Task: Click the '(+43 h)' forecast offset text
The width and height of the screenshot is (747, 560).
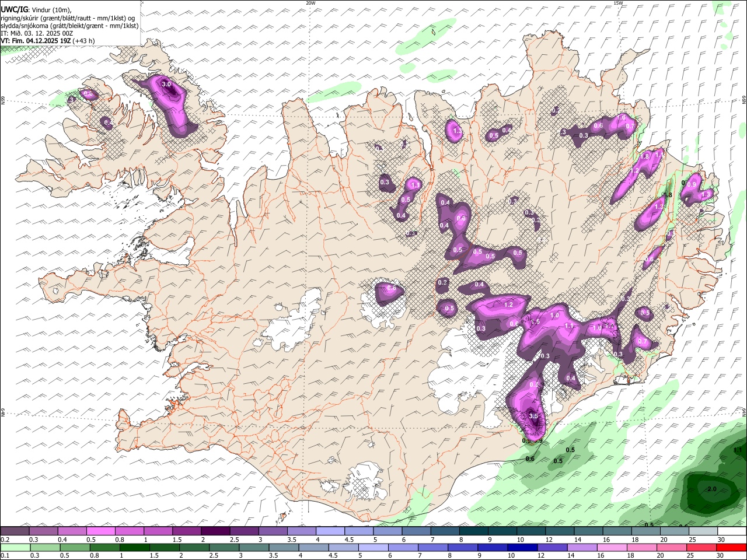Action: pos(84,41)
